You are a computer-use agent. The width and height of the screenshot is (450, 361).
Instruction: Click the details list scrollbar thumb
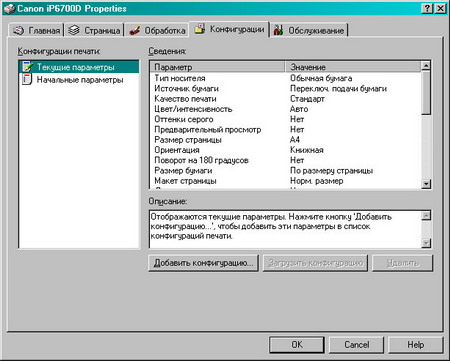pos(426,93)
